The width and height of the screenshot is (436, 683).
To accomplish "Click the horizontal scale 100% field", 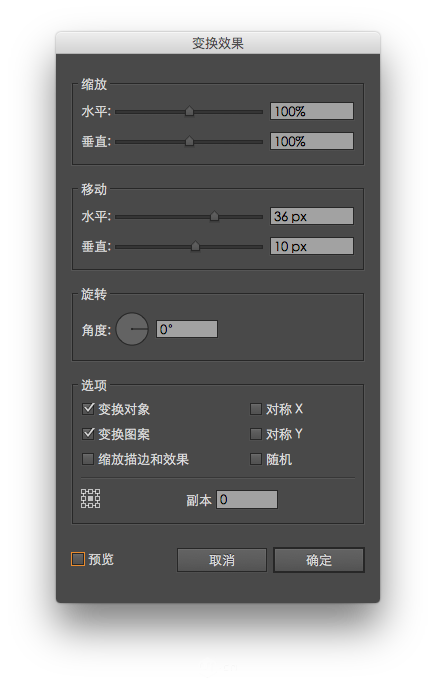I will [x=312, y=111].
